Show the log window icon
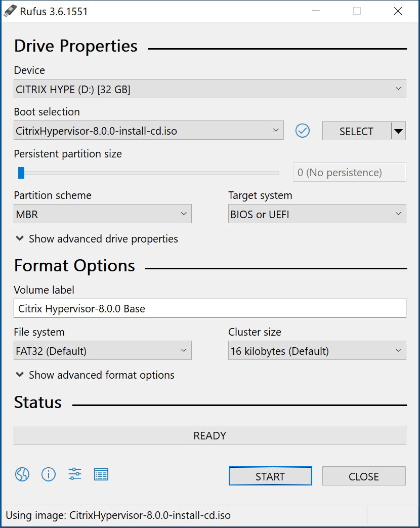The height and width of the screenshot is (528, 420). (101, 474)
